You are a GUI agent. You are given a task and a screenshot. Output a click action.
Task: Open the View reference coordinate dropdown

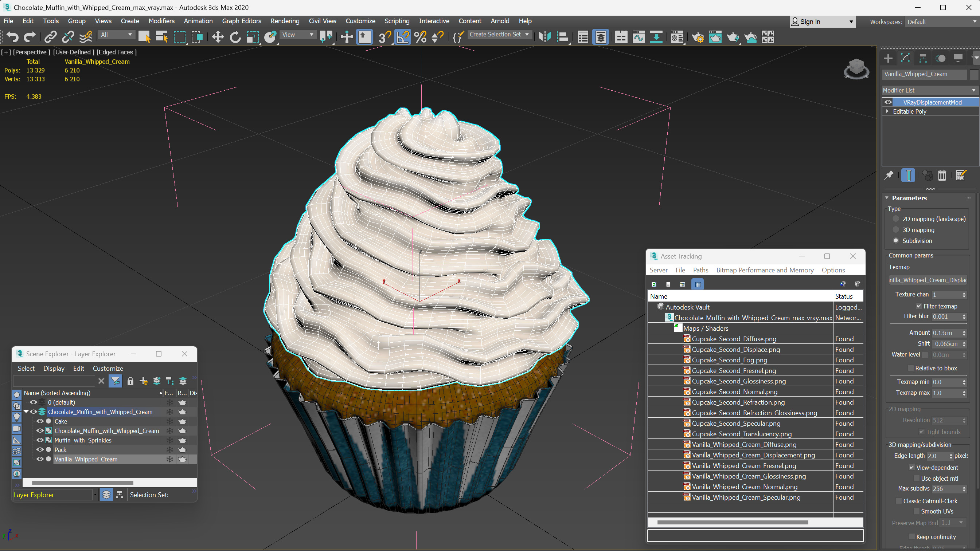[x=298, y=35]
